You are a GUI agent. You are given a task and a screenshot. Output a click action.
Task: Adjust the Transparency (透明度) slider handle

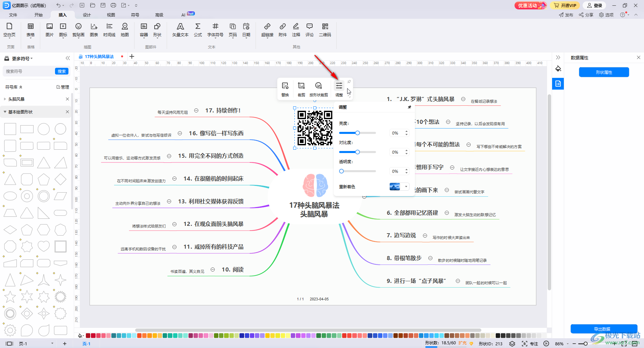(341, 171)
